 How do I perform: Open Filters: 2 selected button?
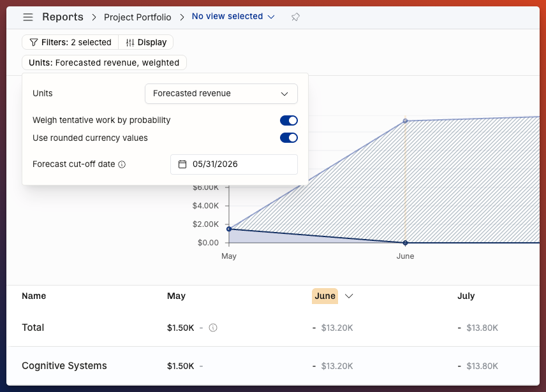pos(70,43)
